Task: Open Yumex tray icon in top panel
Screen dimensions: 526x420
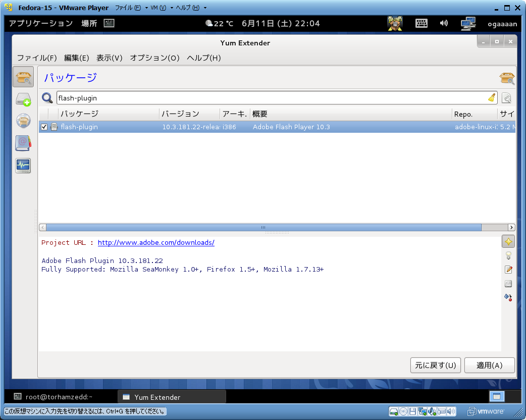Action: coord(395,24)
